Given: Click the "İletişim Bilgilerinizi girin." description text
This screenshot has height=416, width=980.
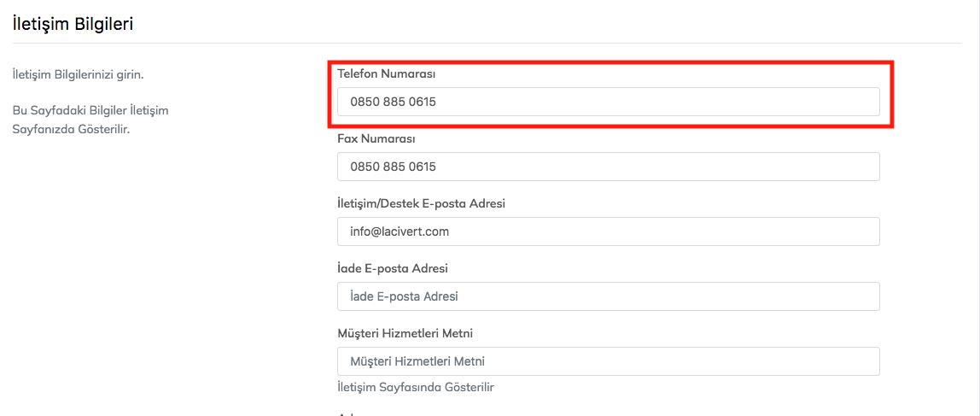Looking at the screenshot, I should (x=78, y=74).
